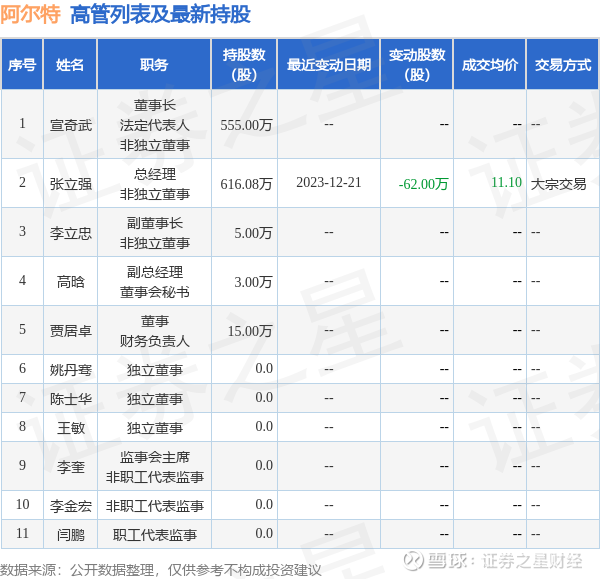Viewport: 600px width, 579px height.
Task: Select the name 李金宏
Action: 71,506
